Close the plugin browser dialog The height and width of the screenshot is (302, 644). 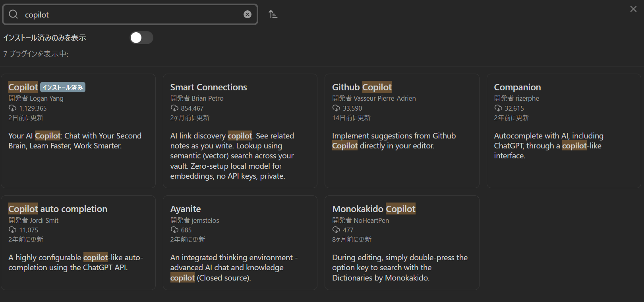point(633,9)
